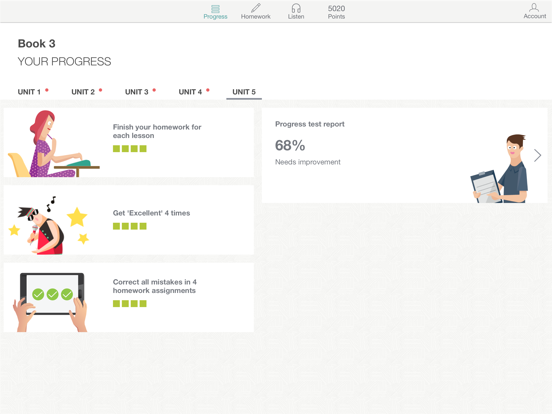
Task: Click the 'Needs improvement' label
Action: tap(308, 162)
